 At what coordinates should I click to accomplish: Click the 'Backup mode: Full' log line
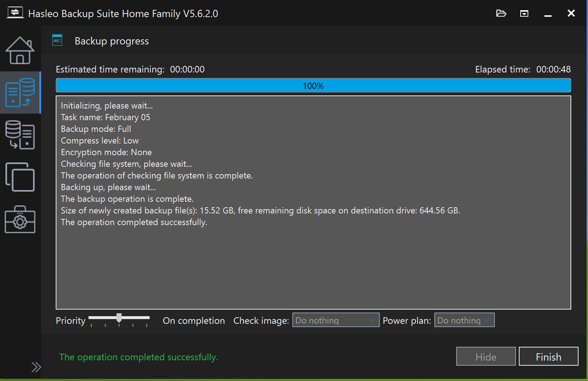(x=96, y=129)
